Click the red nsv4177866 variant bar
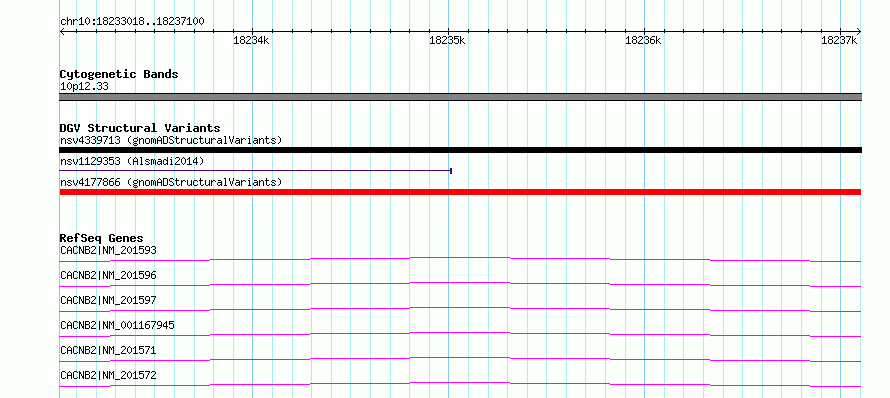 coord(460,192)
